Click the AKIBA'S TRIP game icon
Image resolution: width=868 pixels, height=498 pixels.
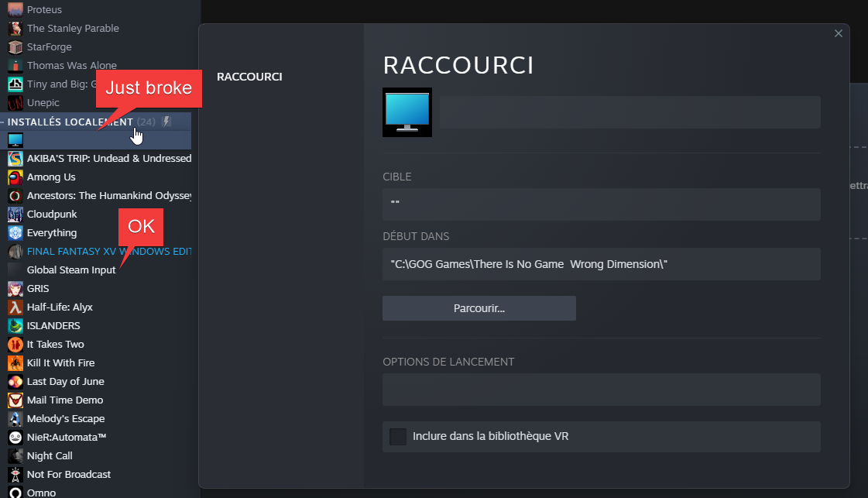tap(15, 159)
